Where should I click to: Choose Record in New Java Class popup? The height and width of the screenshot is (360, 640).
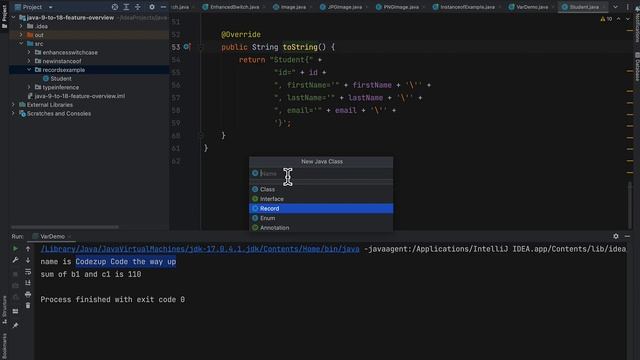coord(321,209)
